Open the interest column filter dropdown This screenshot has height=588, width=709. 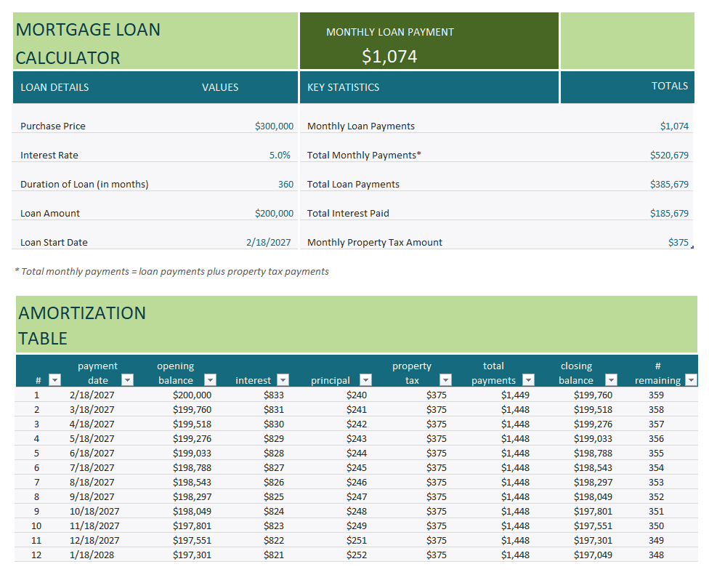[283, 380]
